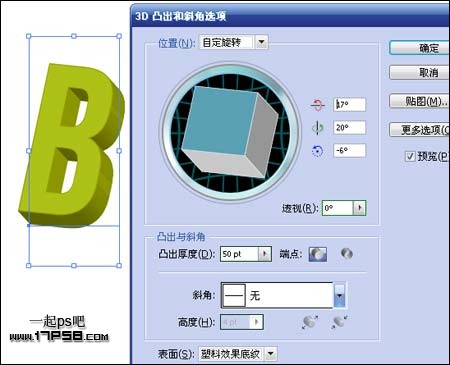This screenshot has height=365, width=450.
Task: Click the X-axis rotation icon
Action: [x=318, y=105]
